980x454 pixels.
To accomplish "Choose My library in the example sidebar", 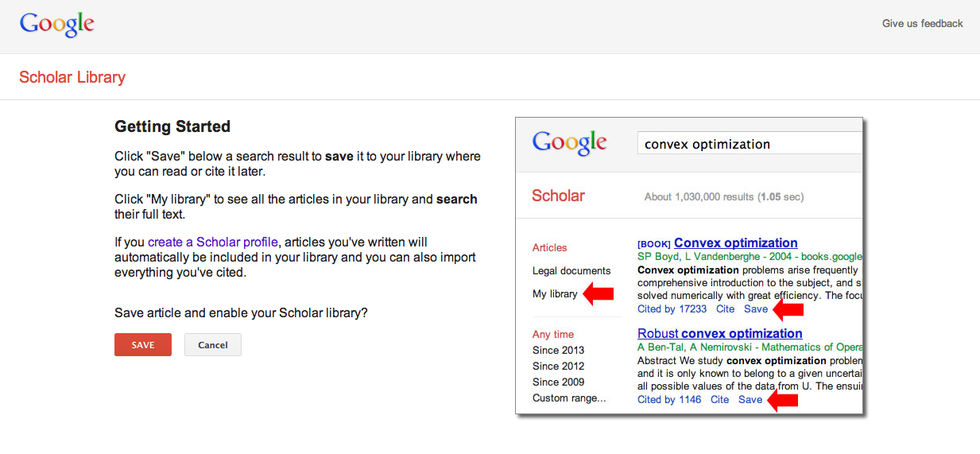I will pos(555,294).
